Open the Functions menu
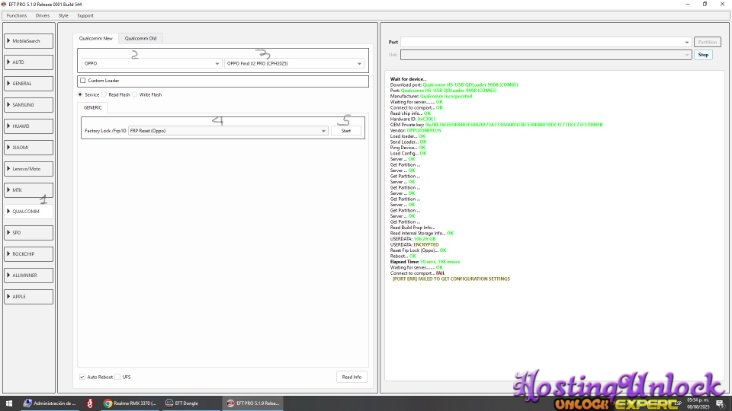Screen dimensions: 732x411 coord(17,16)
